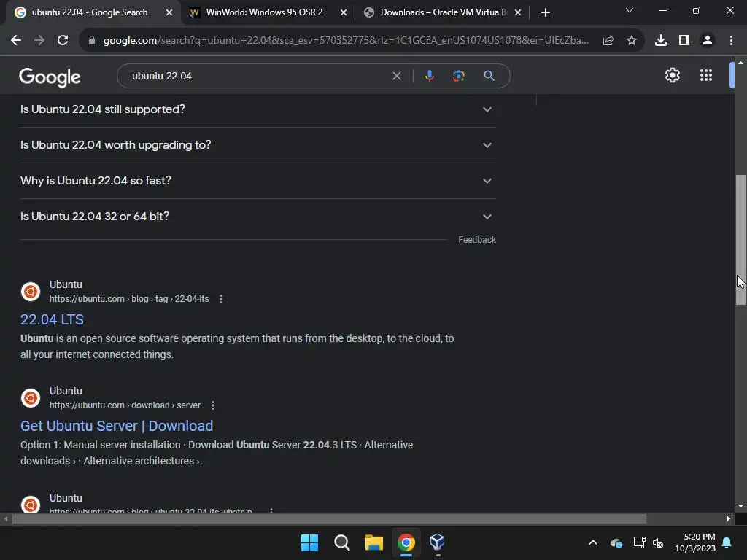Open Google quick settings gear
The width and height of the screenshot is (747, 560).
pyautogui.click(x=672, y=75)
